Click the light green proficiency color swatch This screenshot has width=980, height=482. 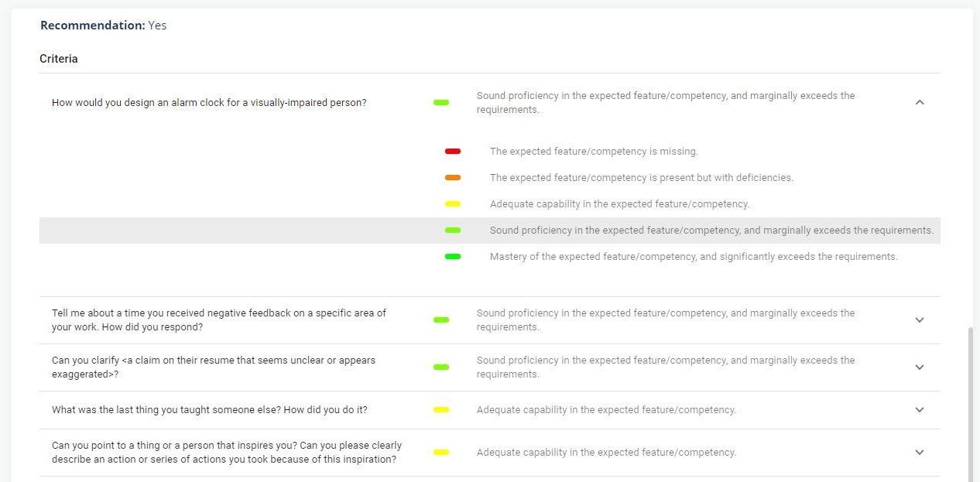[x=453, y=230]
